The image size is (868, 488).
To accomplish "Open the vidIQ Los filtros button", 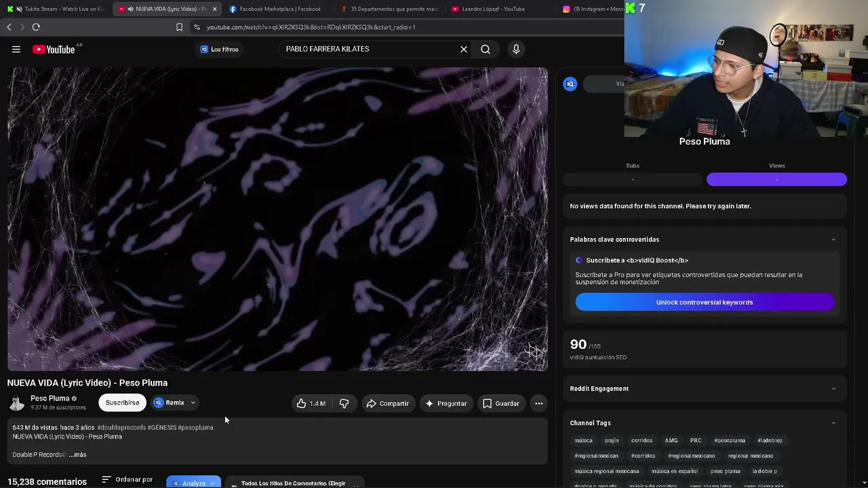I will (219, 49).
